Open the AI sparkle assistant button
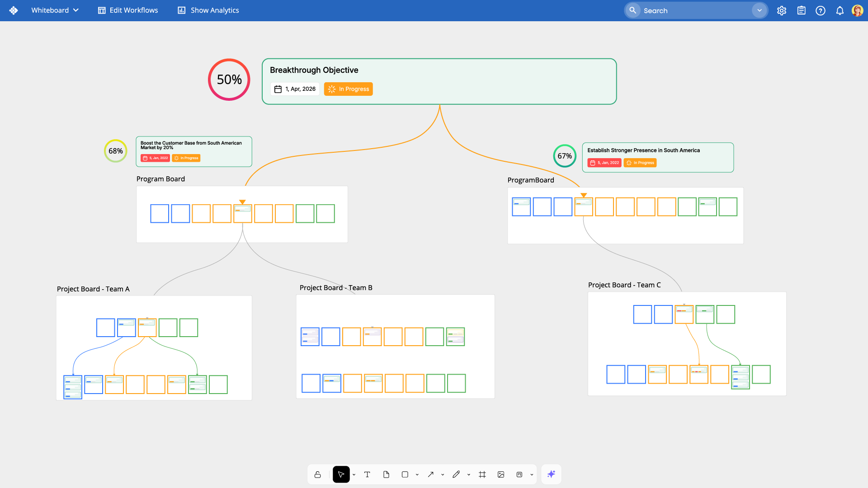The width and height of the screenshot is (868, 488). pos(551,474)
